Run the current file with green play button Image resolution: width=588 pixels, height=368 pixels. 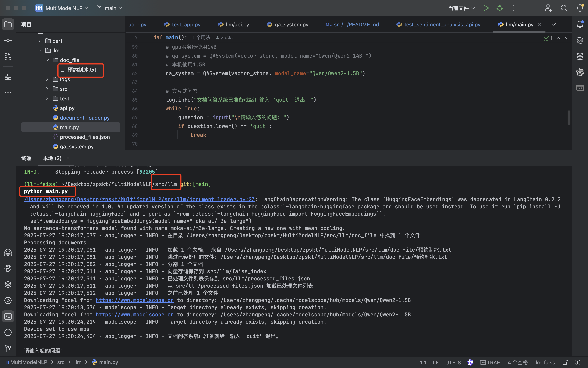tap(486, 8)
